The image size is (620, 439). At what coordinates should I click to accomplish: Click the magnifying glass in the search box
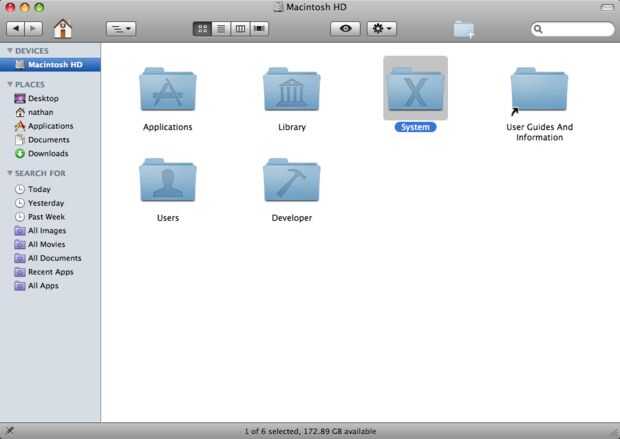point(538,29)
